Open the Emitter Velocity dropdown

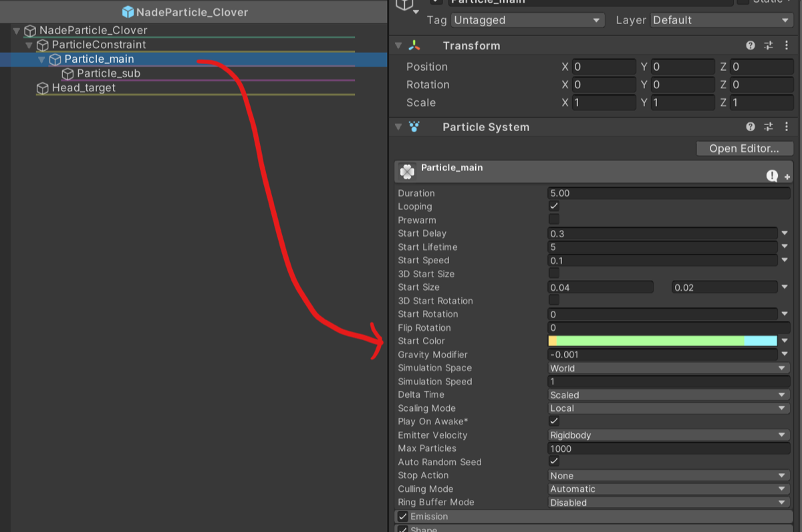668,435
